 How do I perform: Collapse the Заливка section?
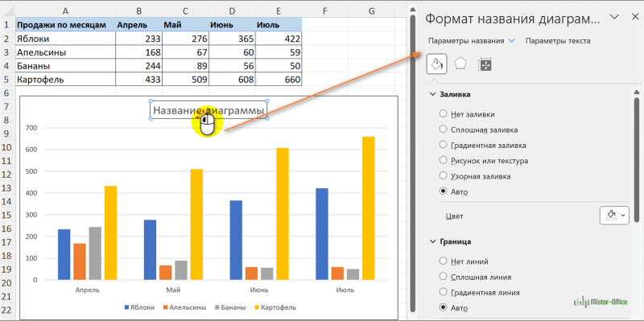[x=432, y=94]
